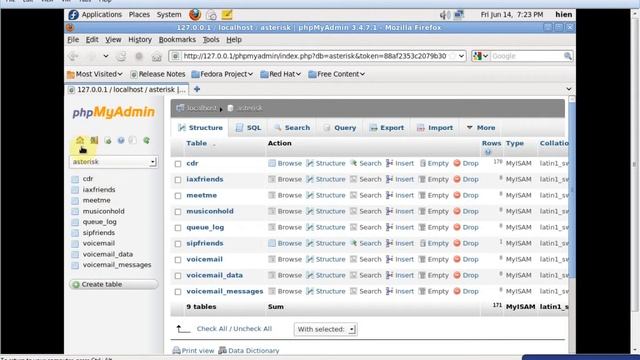
Task: Click the Browse icon for sipfriends row
Action: 272,243
